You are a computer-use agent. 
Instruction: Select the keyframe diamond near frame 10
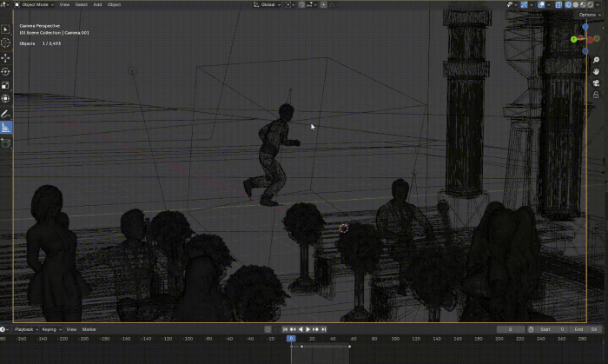point(301,347)
